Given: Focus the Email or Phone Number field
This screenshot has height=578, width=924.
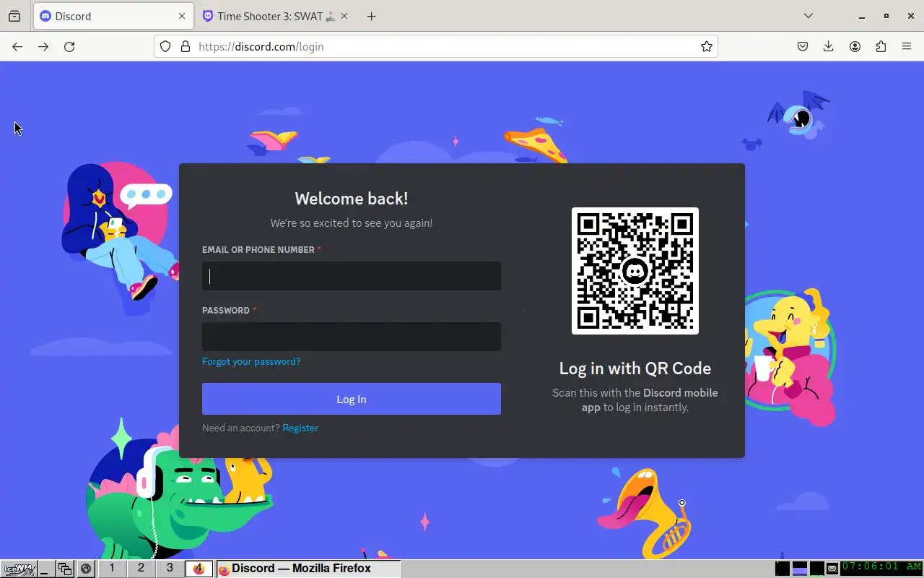Looking at the screenshot, I should tap(352, 276).
